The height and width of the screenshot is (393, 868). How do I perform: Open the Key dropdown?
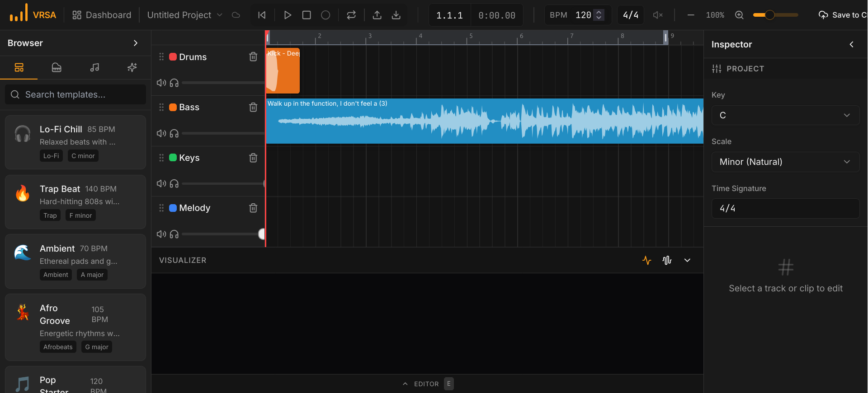pos(785,115)
